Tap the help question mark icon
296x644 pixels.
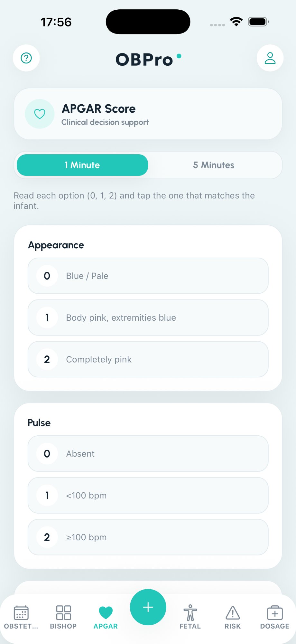[26, 58]
